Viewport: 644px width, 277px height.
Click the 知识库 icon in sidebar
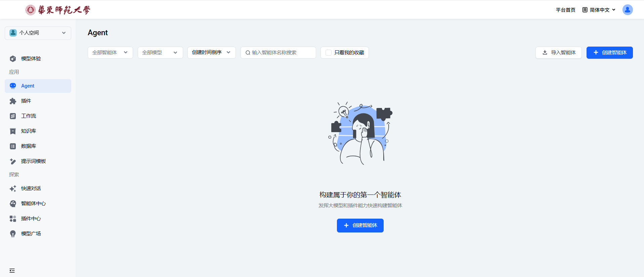pos(13,131)
